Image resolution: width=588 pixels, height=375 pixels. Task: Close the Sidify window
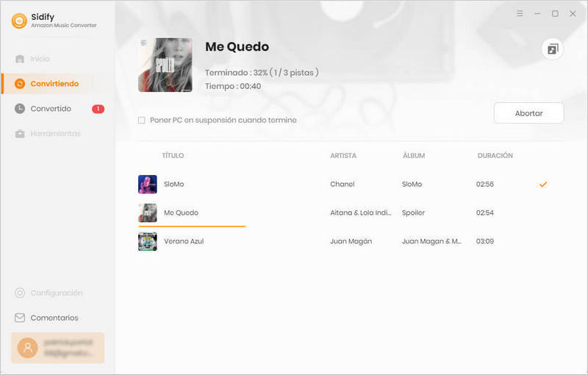pyautogui.click(x=573, y=13)
